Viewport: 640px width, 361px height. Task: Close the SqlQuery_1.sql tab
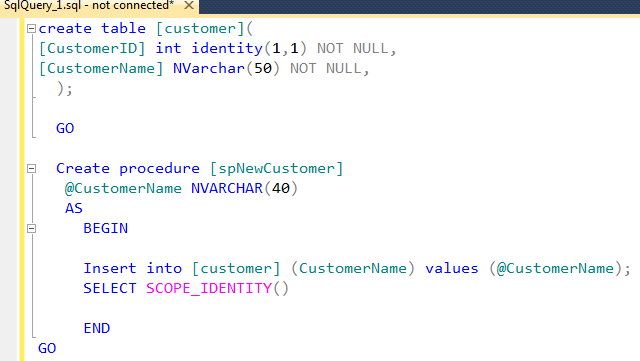pyautogui.click(x=189, y=5)
